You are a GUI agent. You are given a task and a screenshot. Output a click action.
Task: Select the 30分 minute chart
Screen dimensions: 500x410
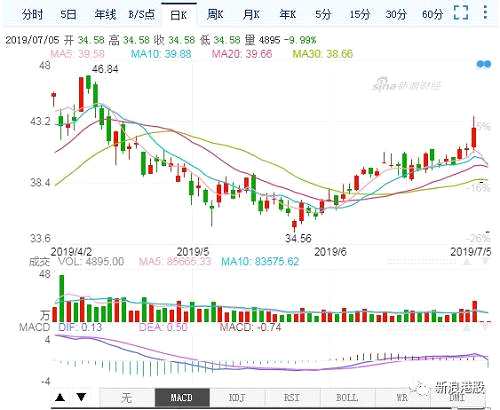(x=396, y=15)
